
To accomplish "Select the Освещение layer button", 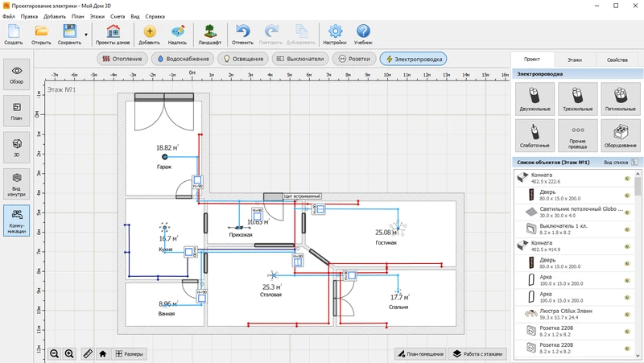I will point(243,59).
